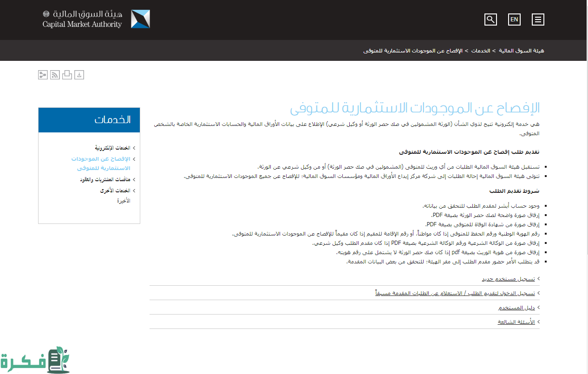Open تسجيل الدخول لتقديم الطلب link
Screen dimensions: 588x374
coord(455,293)
